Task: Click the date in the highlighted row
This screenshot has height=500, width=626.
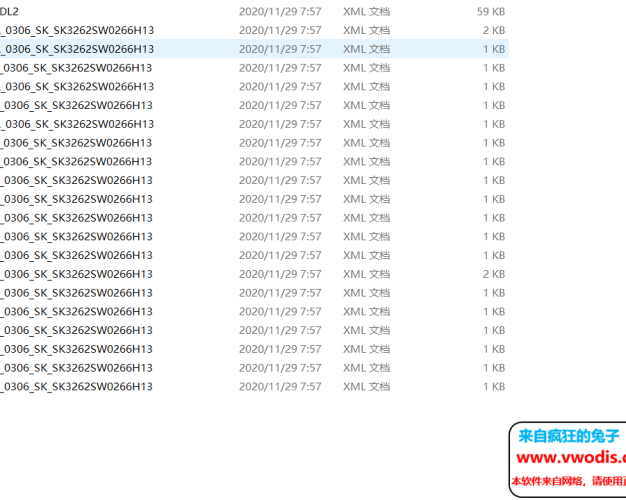Action: tap(280, 48)
